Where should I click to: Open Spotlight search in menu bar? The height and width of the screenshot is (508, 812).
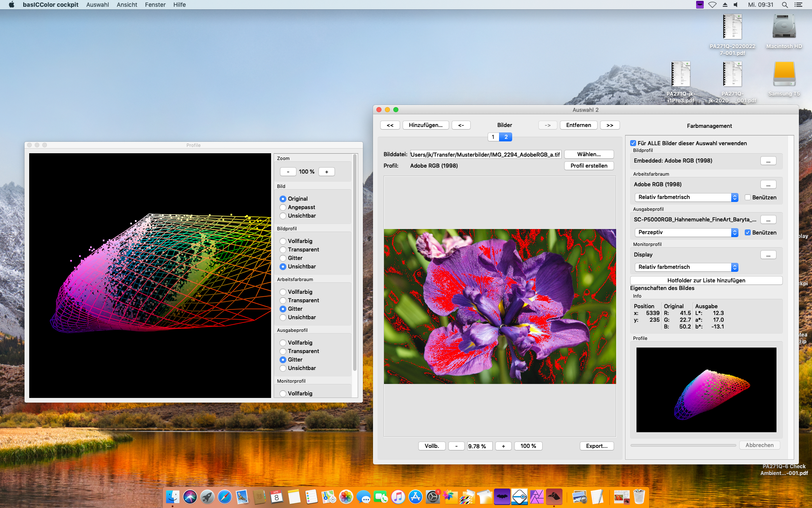coord(785,5)
